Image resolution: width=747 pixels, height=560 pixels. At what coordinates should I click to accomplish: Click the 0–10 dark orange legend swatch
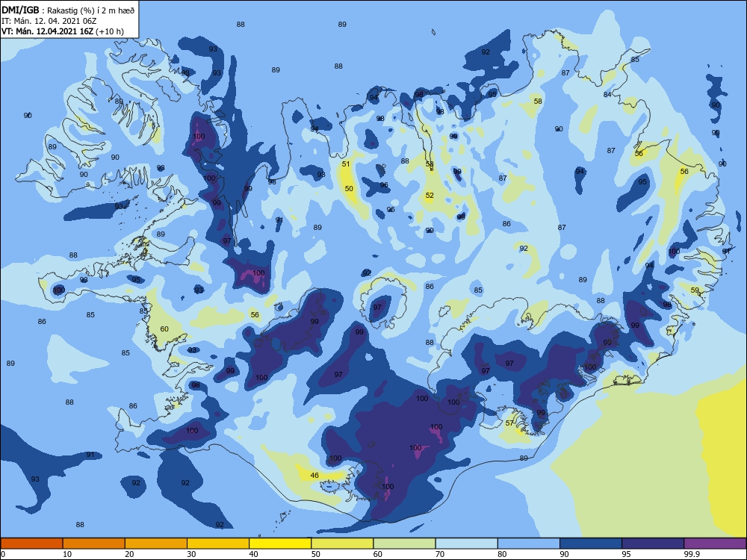click(31, 544)
